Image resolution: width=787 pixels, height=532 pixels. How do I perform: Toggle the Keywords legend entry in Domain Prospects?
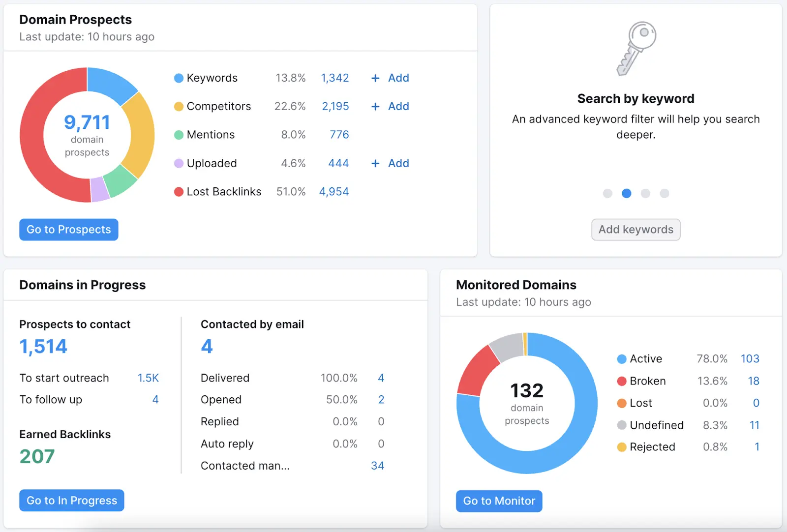(x=212, y=78)
